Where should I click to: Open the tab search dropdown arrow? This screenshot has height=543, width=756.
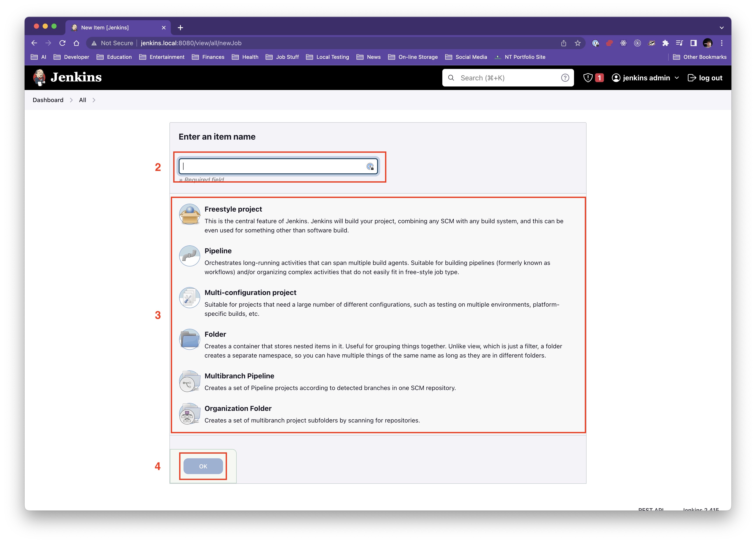point(722,28)
